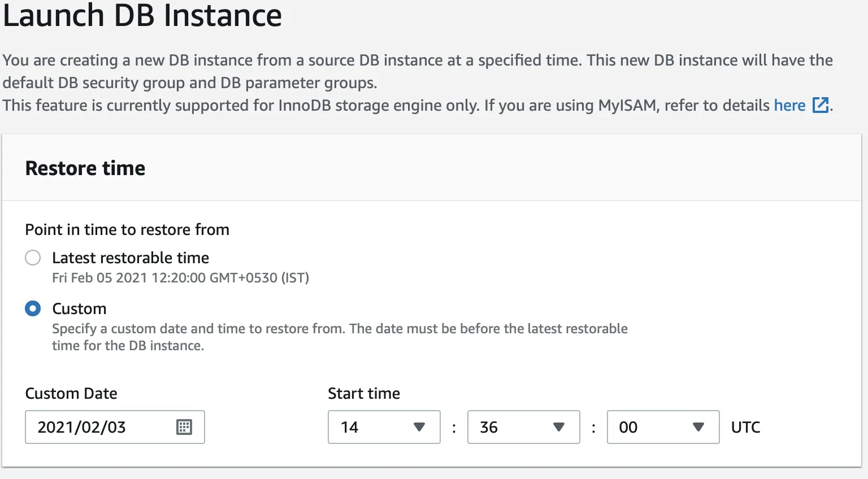The width and height of the screenshot is (868, 479).
Task: Click the Fri Feb 05 2021 timestamp text
Action: (x=180, y=278)
